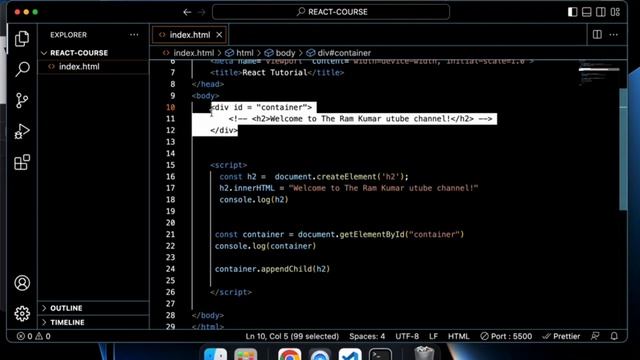
Task: Click div#container in the breadcrumb
Action: pyautogui.click(x=344, y=53)
